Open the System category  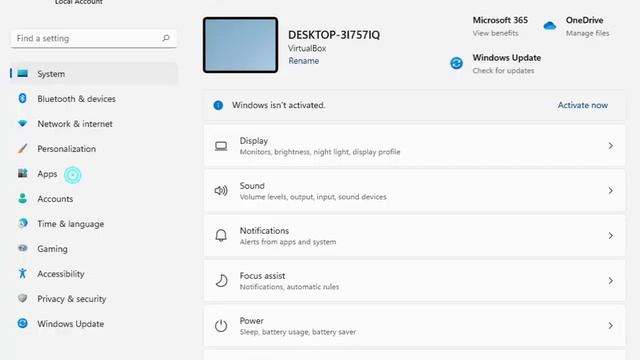pyautogui.click(x=94, y=73)
